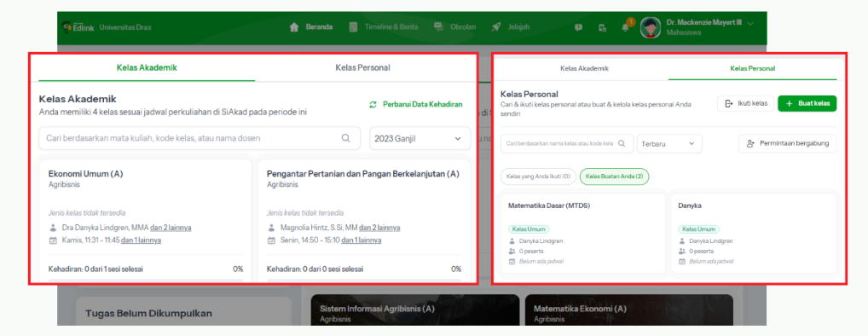Click the green Buat kelas button
The height and width of the screenshot is (336, 868).
(807, 103)
